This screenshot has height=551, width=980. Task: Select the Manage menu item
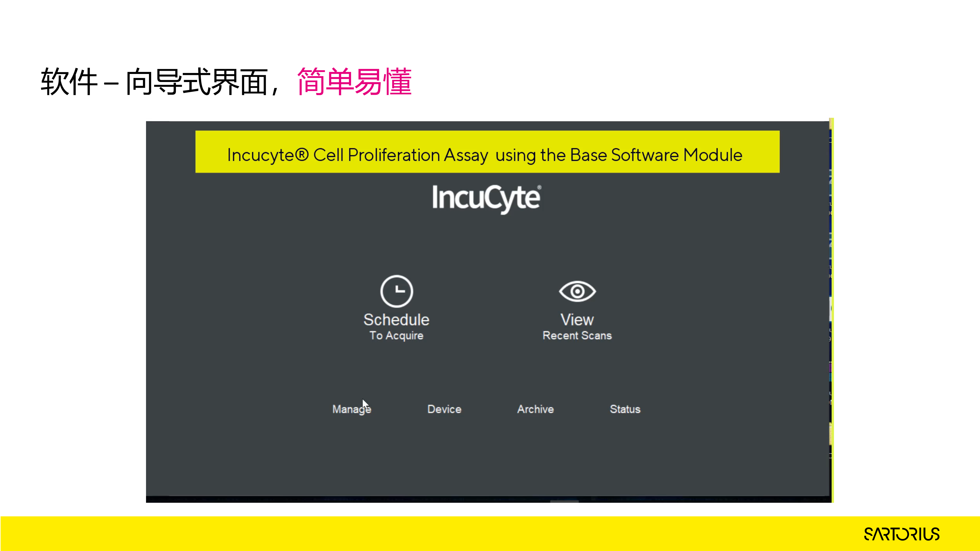click(352, 409)
